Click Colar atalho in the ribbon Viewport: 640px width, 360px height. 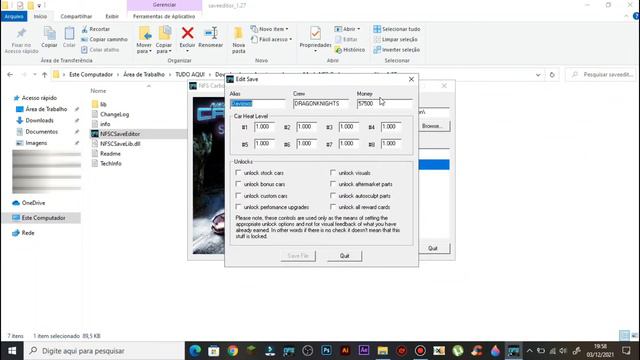click(100, 50)
